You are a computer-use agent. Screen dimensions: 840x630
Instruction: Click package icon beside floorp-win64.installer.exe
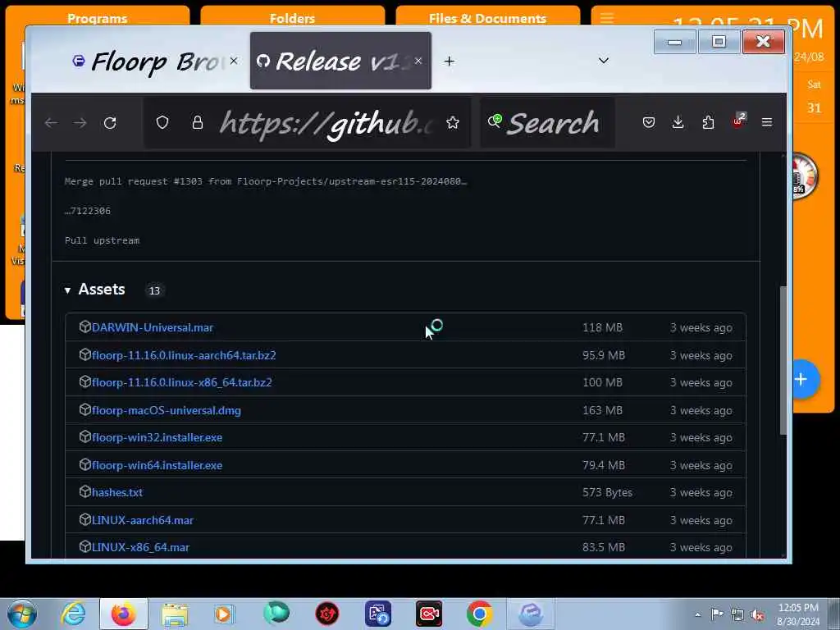[x=84, y=464]
